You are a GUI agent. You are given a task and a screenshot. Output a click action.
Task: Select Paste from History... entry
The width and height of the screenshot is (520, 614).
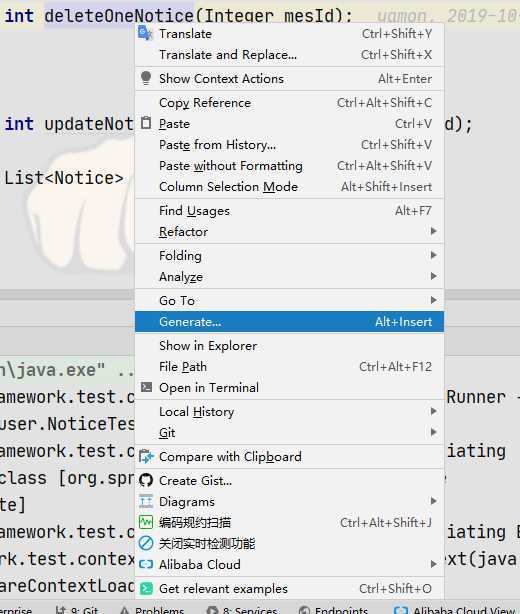[x=289, y=144]
